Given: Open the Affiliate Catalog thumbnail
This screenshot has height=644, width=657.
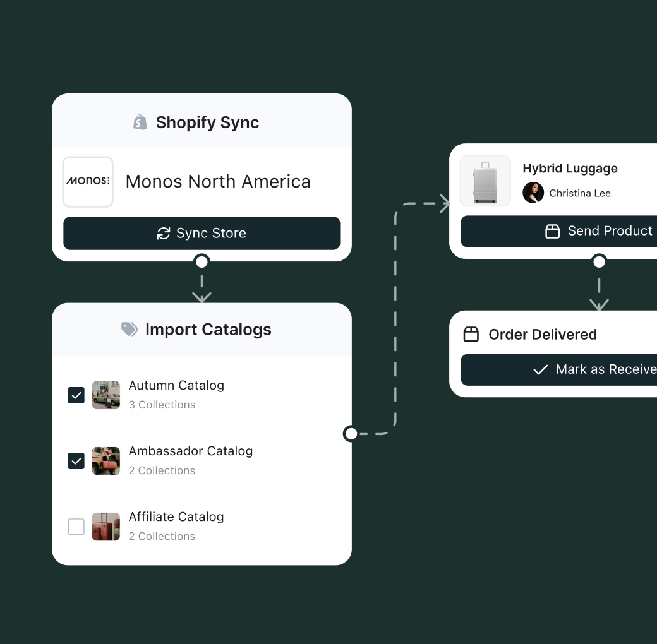Looking at the screenshot, I should [x=106, y=527].
